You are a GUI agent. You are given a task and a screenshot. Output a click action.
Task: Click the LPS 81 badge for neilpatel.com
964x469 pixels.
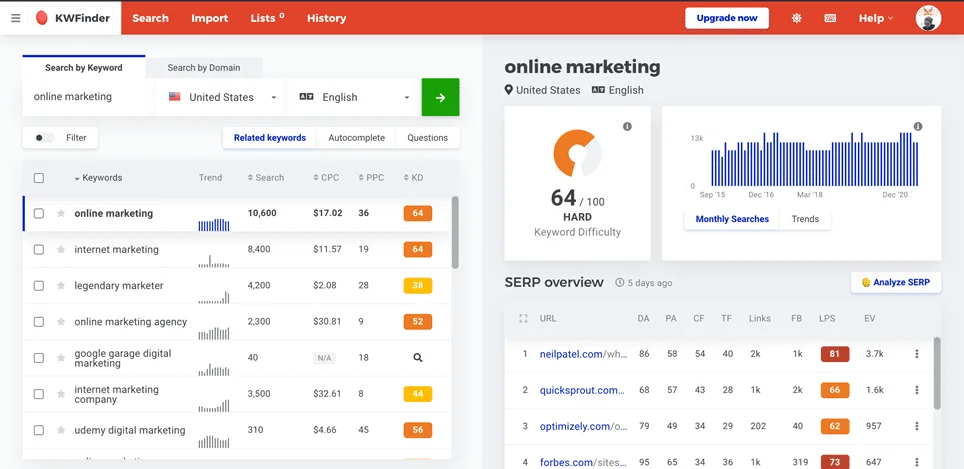coord(835,354)
